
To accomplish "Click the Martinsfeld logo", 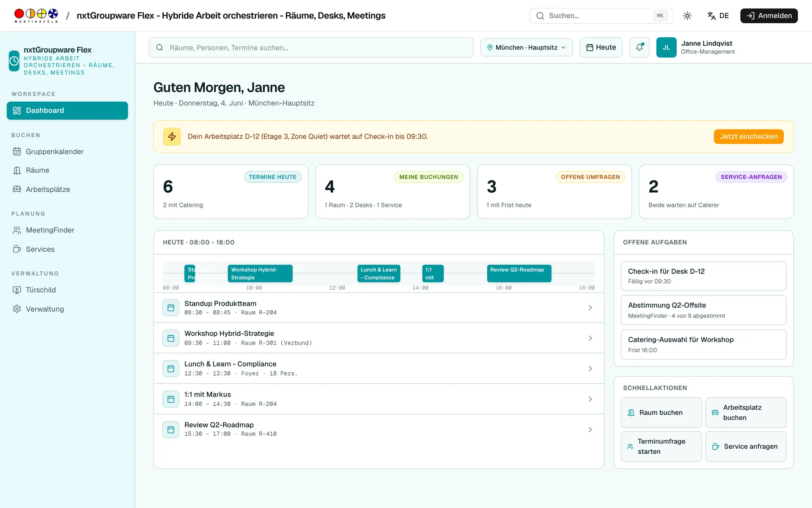I will (36, 16).
